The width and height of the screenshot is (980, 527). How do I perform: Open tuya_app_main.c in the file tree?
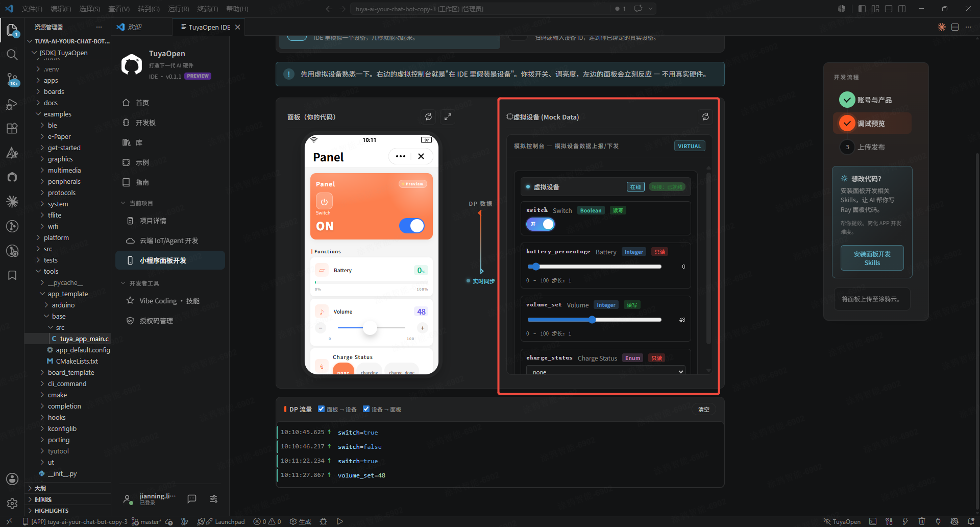84,339
